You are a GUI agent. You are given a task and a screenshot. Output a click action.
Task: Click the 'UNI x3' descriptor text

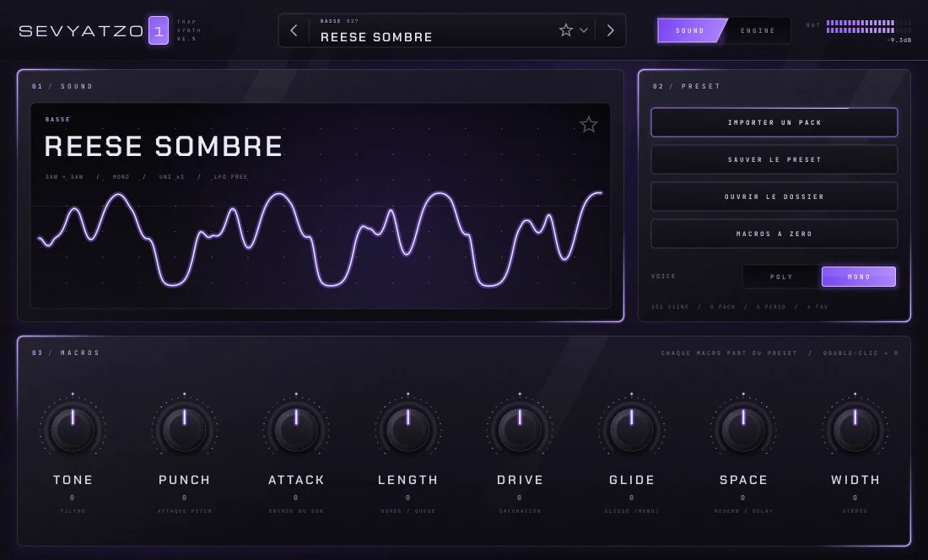coord(171,177)
